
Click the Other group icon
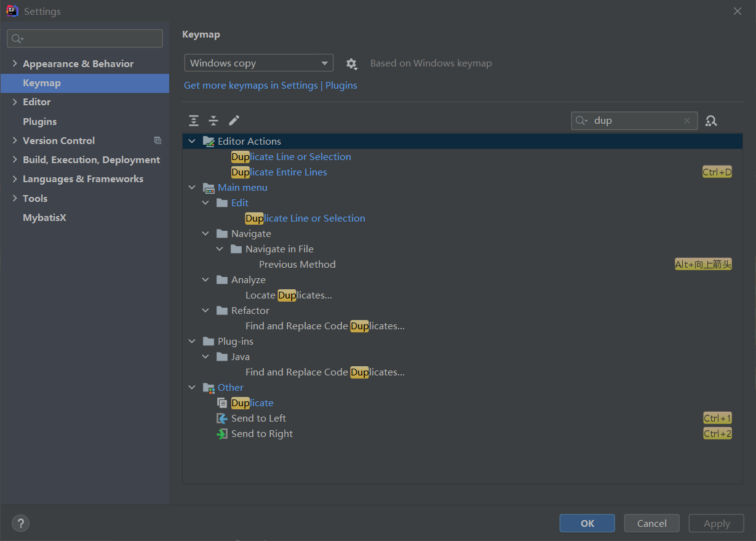pyautogui.click(x=209, y=388)
